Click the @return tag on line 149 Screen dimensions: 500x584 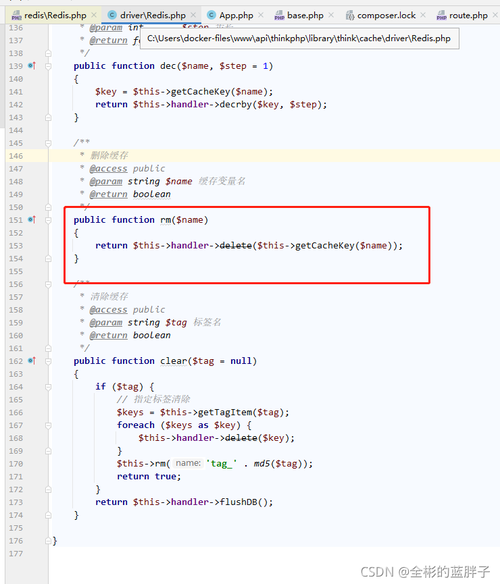pyautogui.click(x=108, y=194)
